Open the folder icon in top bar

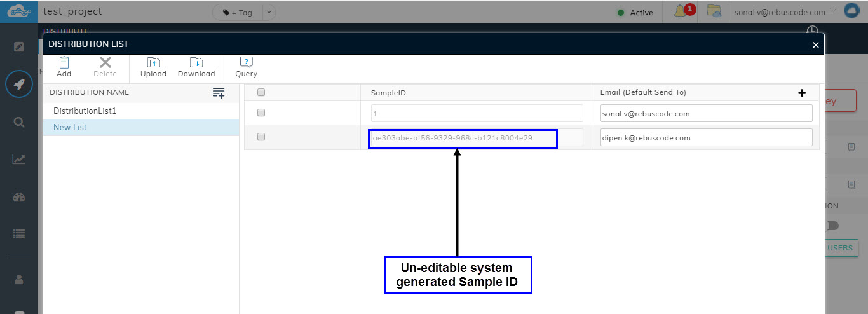click(x=714, y=11)
